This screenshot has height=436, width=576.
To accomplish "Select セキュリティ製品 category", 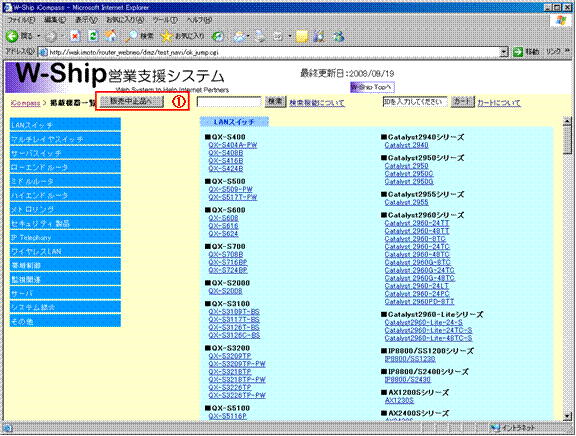I will tap(65, 223).
